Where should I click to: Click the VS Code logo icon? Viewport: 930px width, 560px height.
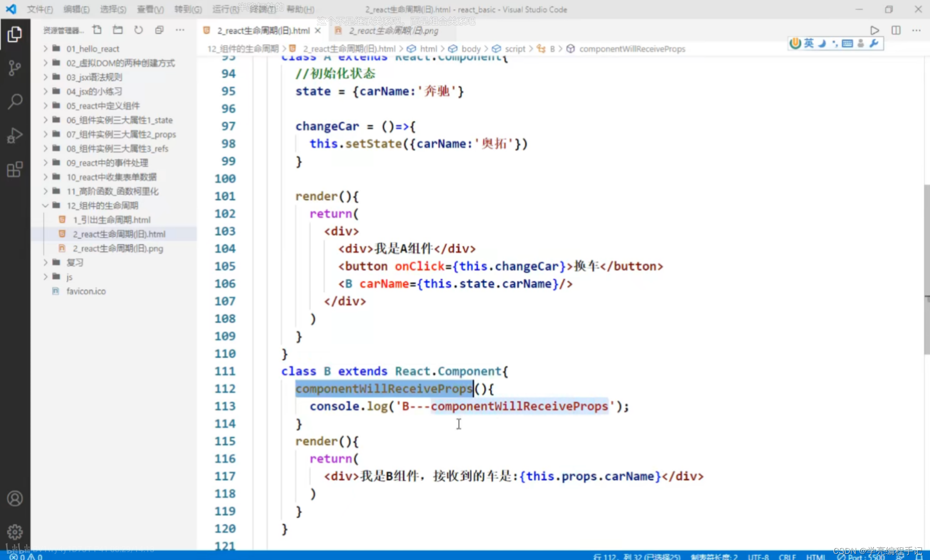tap(11, 9)
